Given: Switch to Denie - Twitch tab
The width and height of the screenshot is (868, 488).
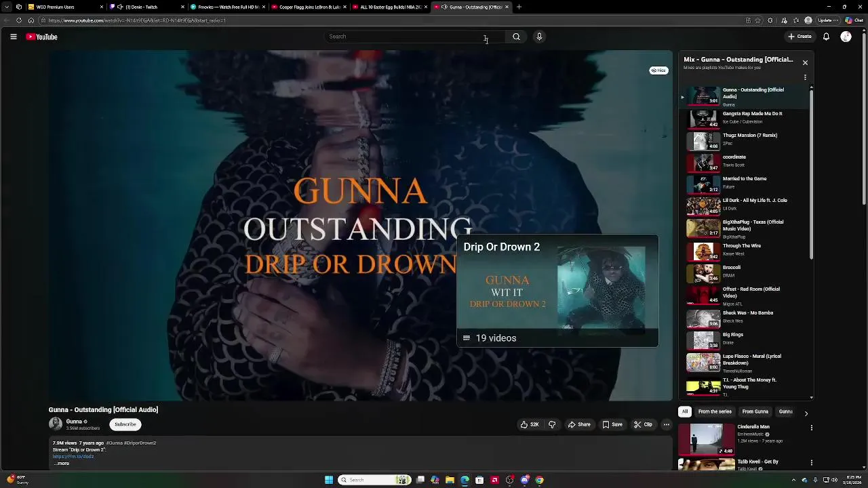Looking at the screenshot, I should tap(146, 7).
